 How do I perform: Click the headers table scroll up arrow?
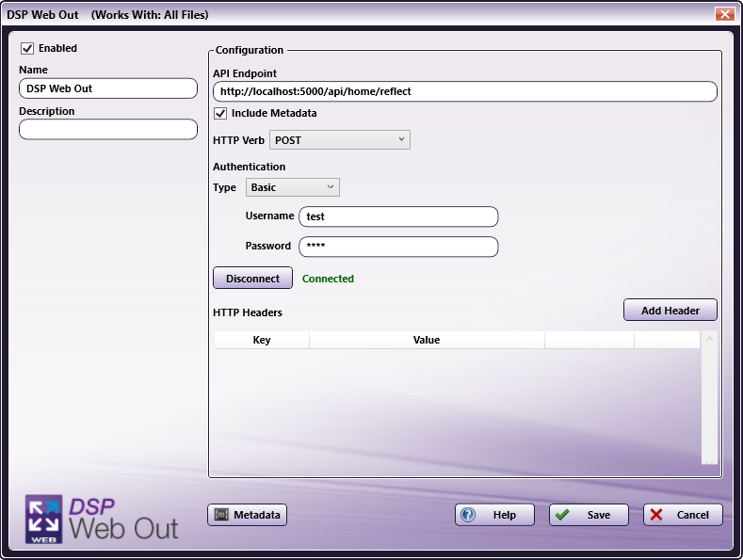click(709, 339)
